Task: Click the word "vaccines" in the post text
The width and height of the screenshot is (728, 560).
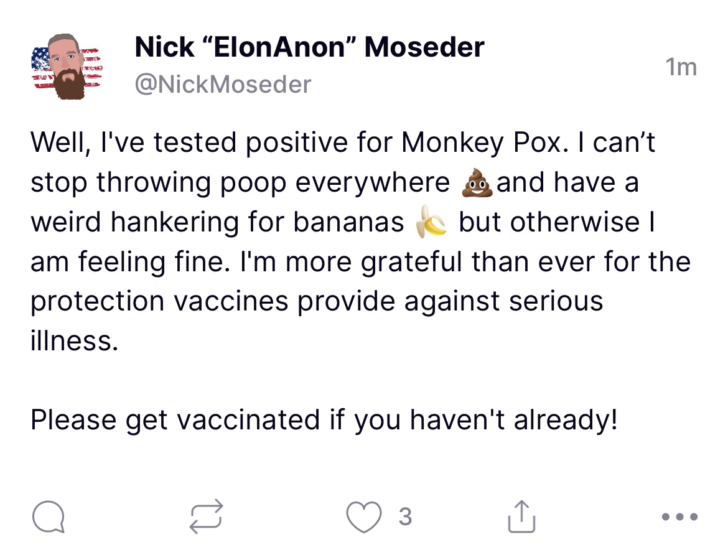Action: coord(230,301)
